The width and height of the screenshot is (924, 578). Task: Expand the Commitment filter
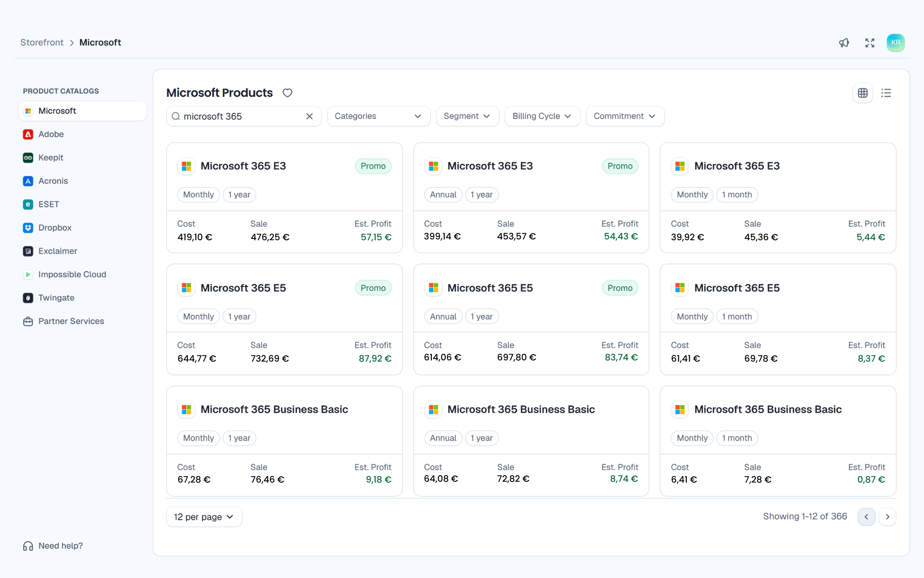click(625, 116)
